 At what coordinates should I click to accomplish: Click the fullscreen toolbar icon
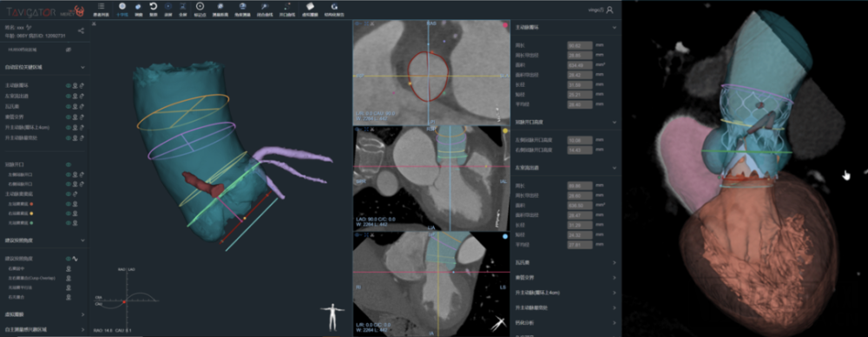point(182,6)
